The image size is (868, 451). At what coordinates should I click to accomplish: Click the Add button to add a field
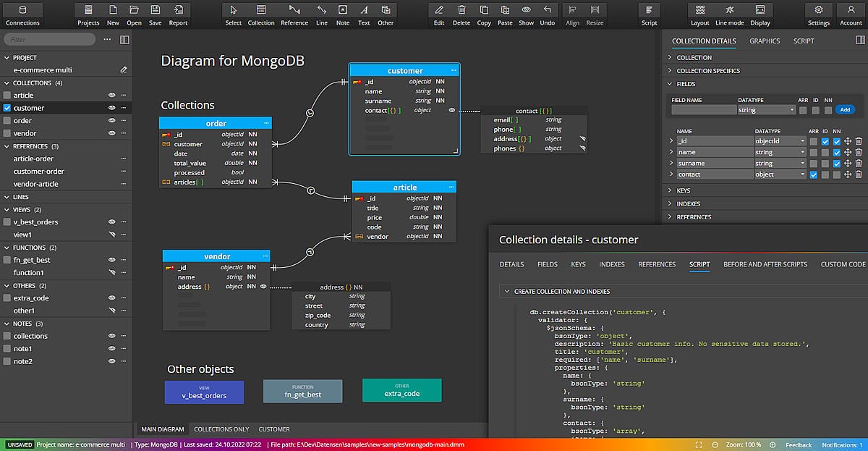pos(846,109)
